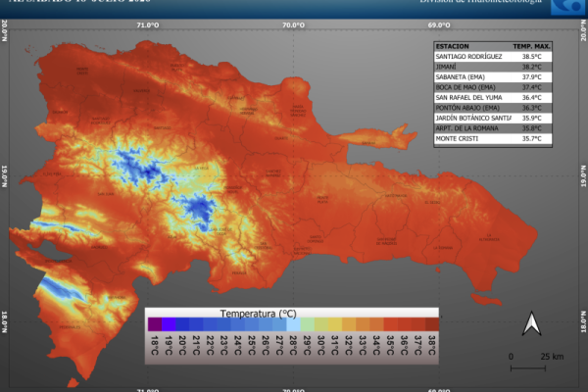Image resolution: width=588 pixels, height=392 pixels.
Task: Pick the yellow 31°C legend color
Action: click(x=335, y=324)
